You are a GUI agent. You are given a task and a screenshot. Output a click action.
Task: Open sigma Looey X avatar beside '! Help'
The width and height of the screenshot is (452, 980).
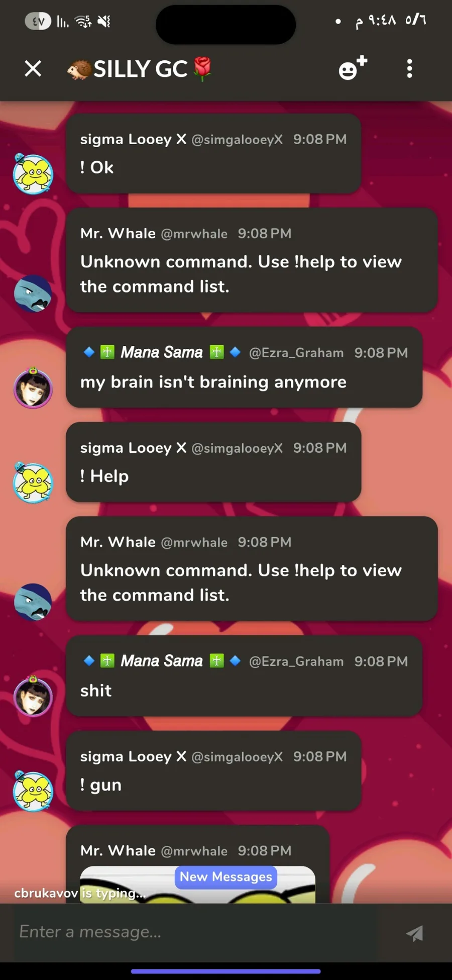[33, 482]
